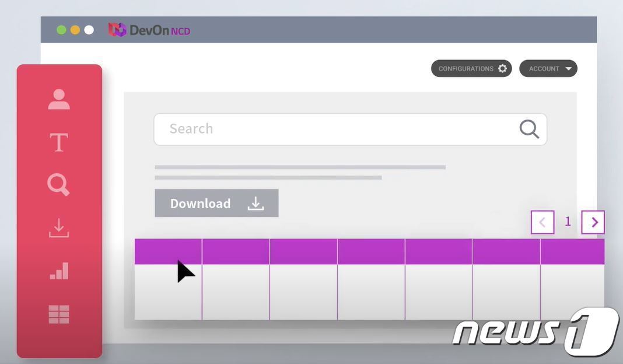Viewport: 623px width, 364px height.
Task: Click the magnifier icon inside the search bar
Action: point(528,129)
